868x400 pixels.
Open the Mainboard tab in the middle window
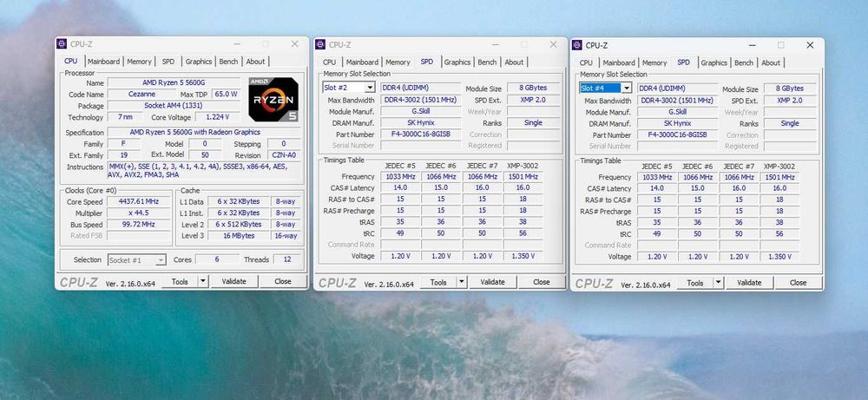[362, 62]
